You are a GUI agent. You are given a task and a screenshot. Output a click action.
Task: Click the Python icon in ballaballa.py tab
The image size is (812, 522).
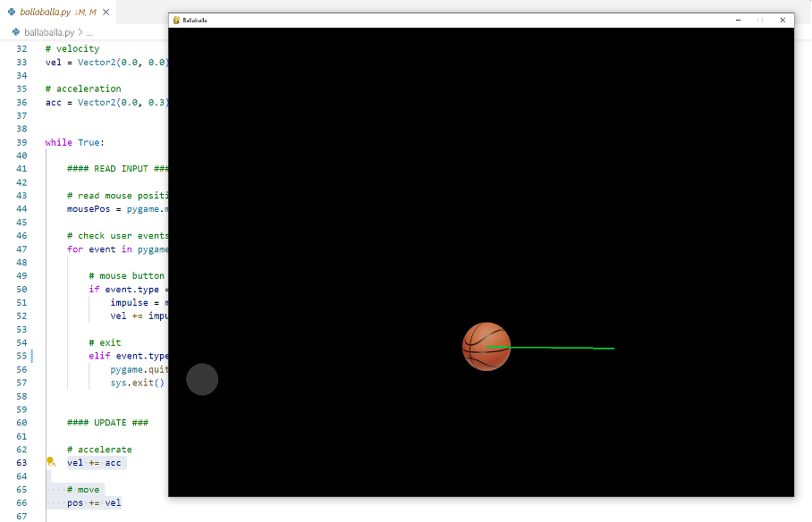click(x=11, y=12)
